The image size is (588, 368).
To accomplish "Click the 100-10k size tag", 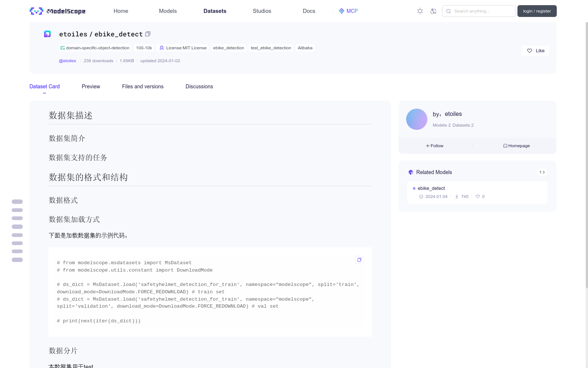I will tap(144, 48).
